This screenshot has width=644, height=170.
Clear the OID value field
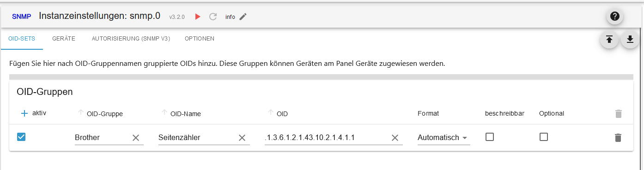[395, 137]
